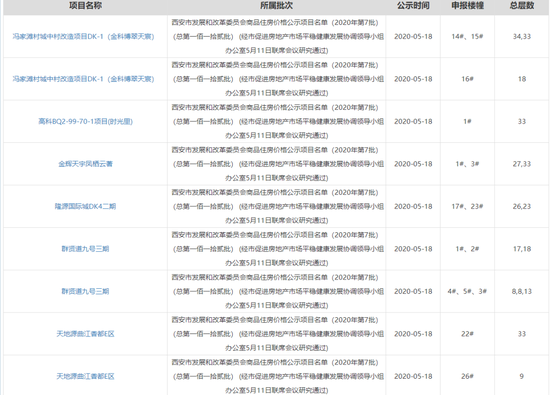Open 群贤道九号三期 link for buildings 1#、2#
Viewport: 550px width, 395px height.
86,249
